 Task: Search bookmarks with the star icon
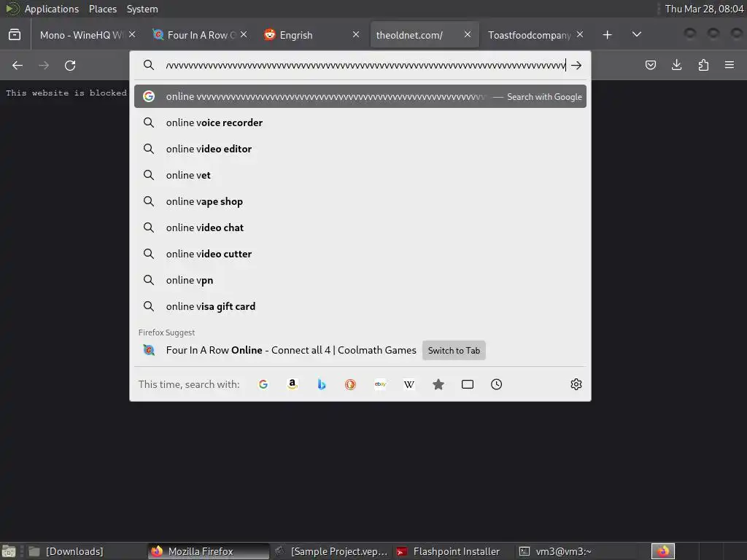438,384
